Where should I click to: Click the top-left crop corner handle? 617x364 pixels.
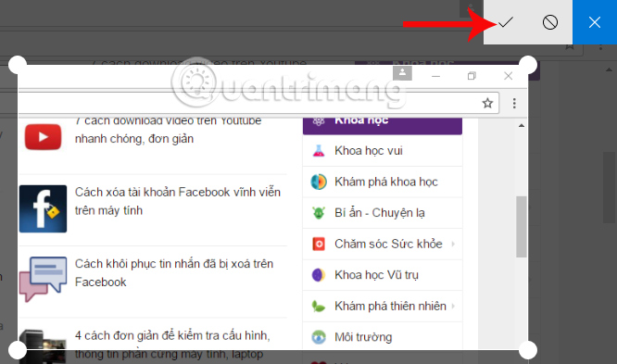click(18, 65)
